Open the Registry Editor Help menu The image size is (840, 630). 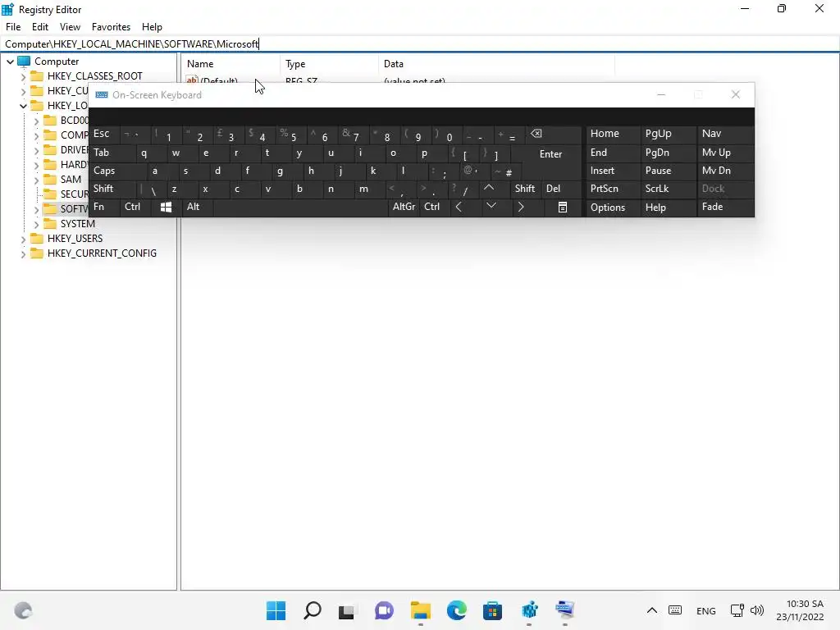[x=152, y=27]
